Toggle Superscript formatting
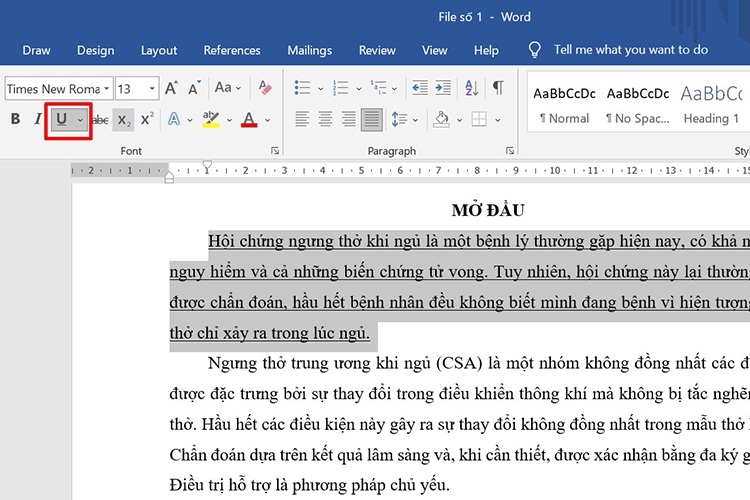This screenshot has width=750, height=500. tap(147, 119)
